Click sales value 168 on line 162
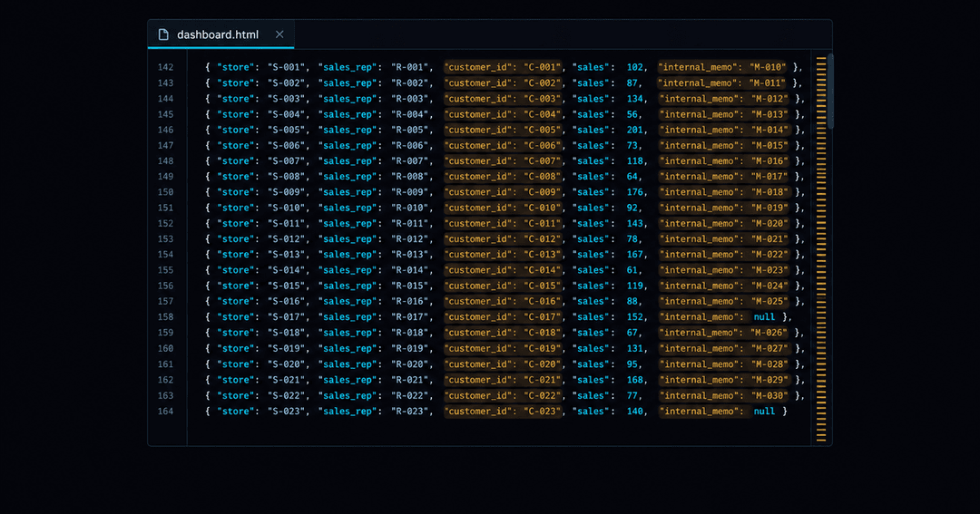This screenshot has width=980, height=514. (635, 380)
